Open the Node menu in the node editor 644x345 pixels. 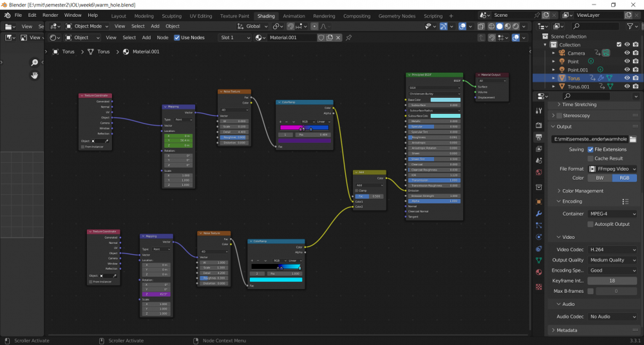[163, 37]
